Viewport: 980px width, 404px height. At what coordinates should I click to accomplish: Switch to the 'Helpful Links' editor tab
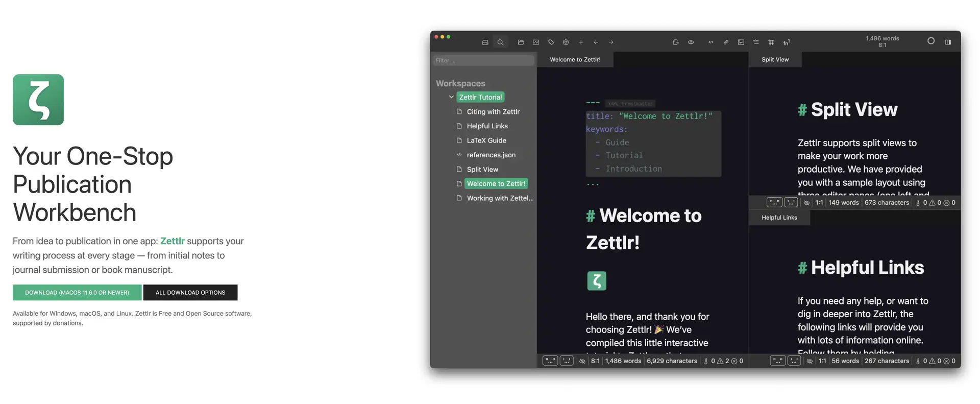(779, 218)
